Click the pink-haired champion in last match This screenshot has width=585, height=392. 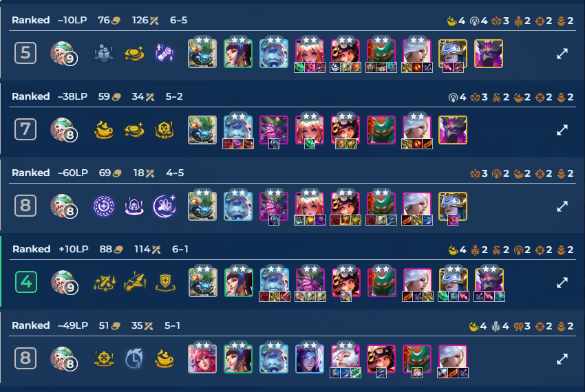(202, 359)
